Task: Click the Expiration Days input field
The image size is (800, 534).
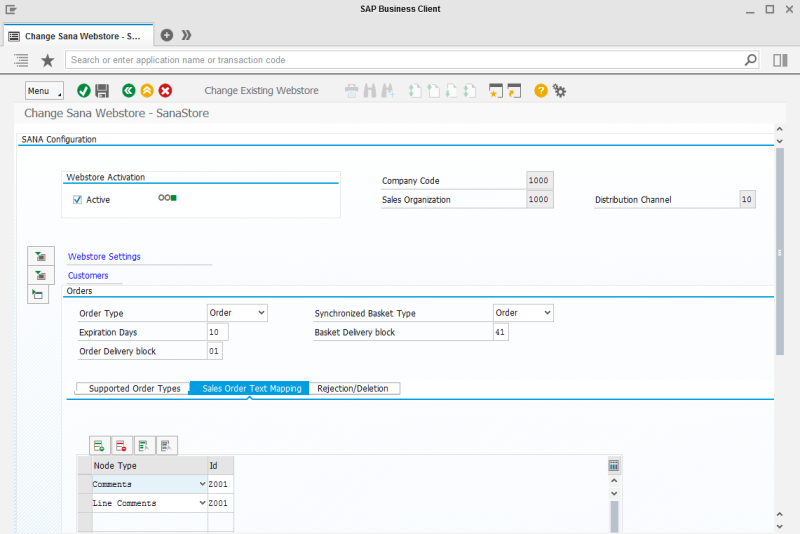Action: pyautogui.click(x=218, y=332)
